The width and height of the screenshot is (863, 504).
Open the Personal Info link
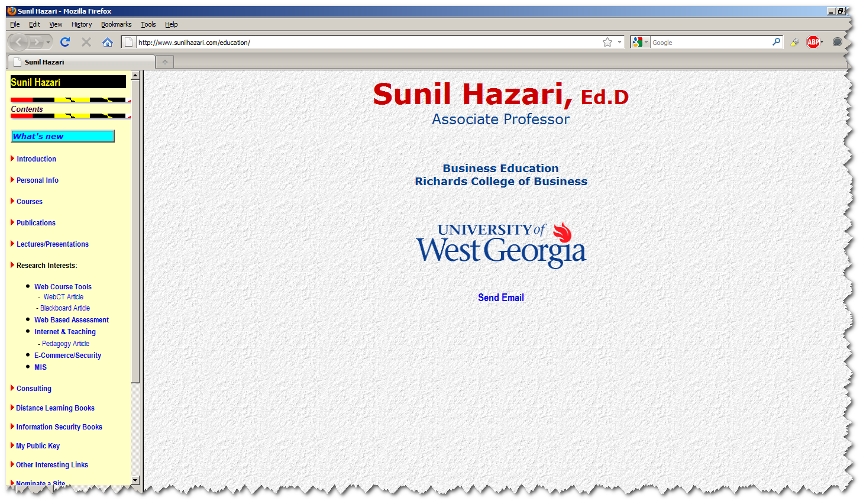(37, 180)
